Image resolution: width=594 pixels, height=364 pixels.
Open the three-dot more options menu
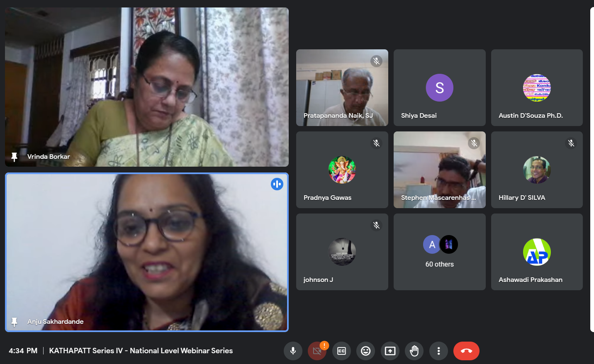click(438, 351)
